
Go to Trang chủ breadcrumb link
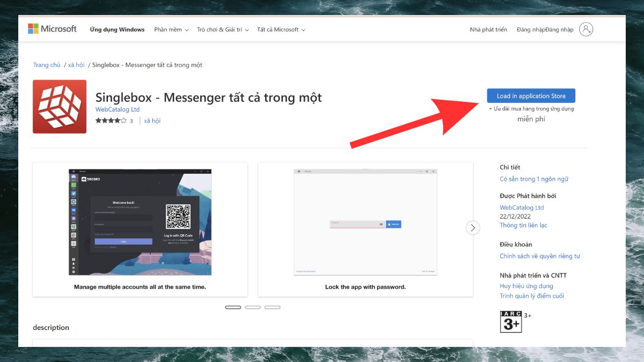point(47,65)
